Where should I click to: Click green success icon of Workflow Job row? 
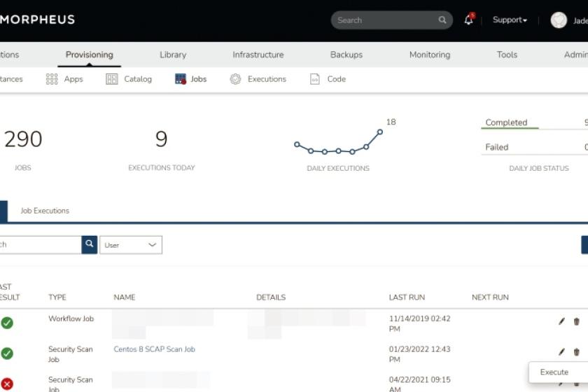click(x=7, y=323)
